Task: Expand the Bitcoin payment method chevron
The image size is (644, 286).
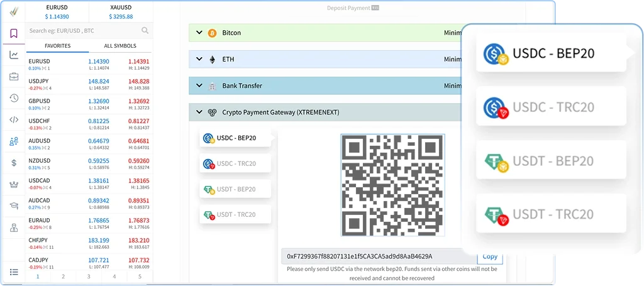Action: click(199, 33)
